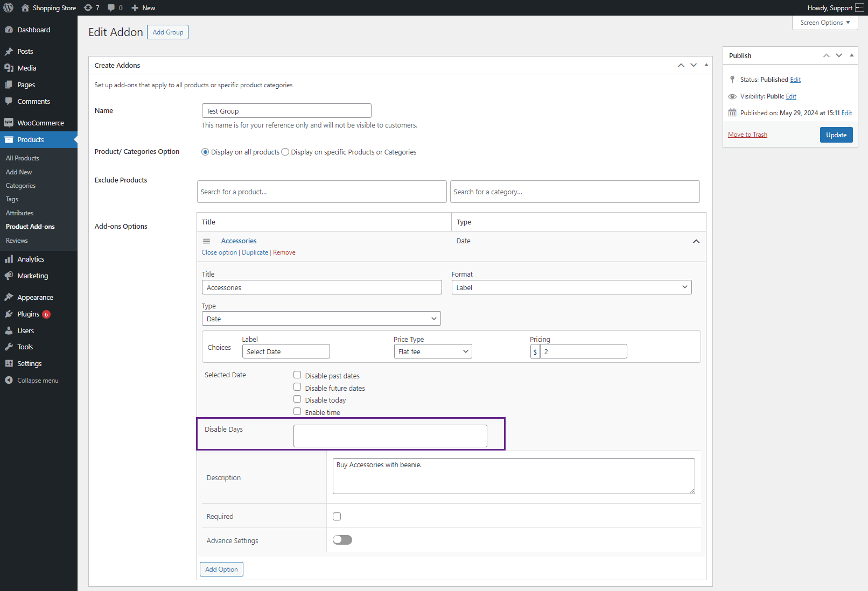Open the Type dropdown showing Date
Screen dimensions: 868x591
point(321,319)
